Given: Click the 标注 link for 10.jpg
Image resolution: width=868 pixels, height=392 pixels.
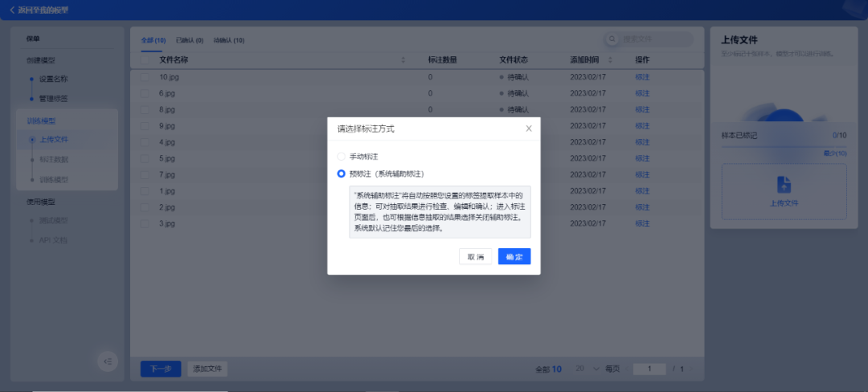Looking at the screenshot, I should [642, 77].
